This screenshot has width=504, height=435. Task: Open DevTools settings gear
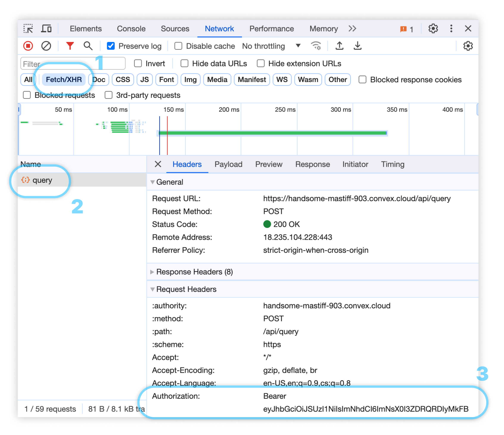click(x=433, y=28)
